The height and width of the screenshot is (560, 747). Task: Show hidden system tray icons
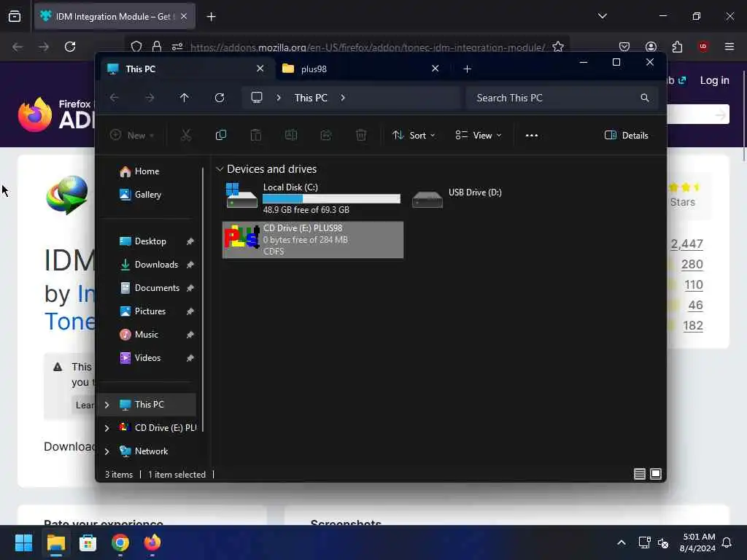pos(622,542)
